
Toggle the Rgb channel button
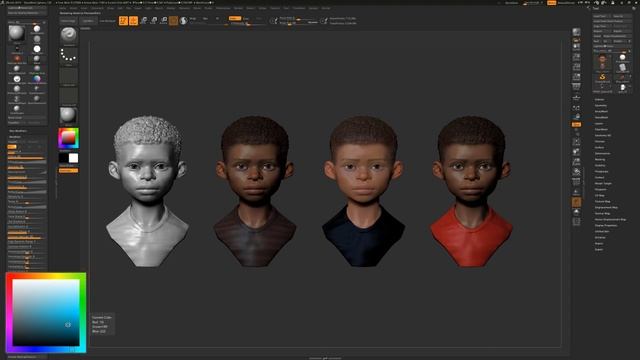coord(205,18)
